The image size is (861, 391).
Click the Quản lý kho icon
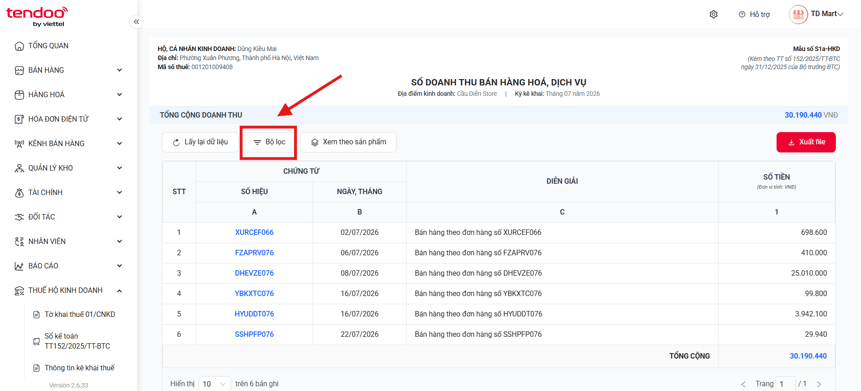coord(19,168)
